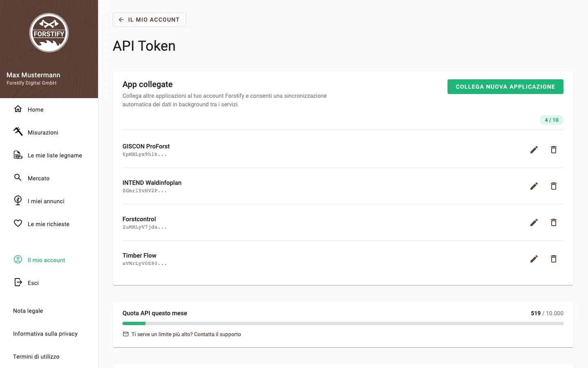Click Quota API questo mese label

click(155, 313)
